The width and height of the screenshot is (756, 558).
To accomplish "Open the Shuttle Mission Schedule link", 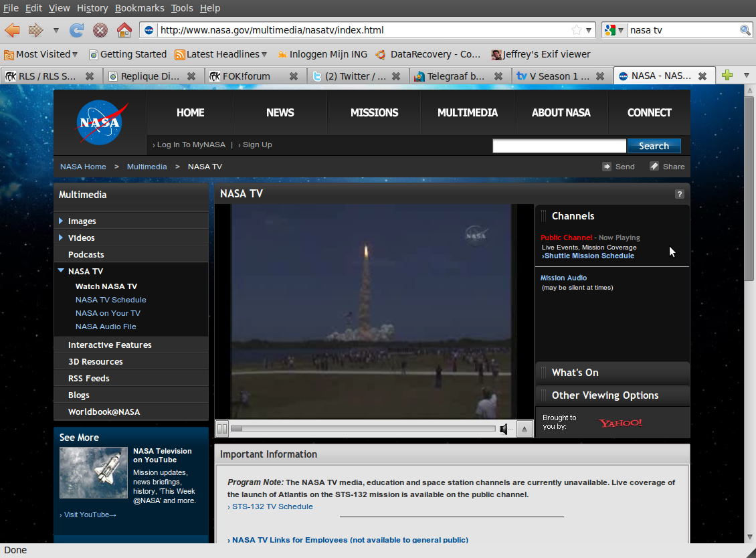I will (x=587, y=256).
